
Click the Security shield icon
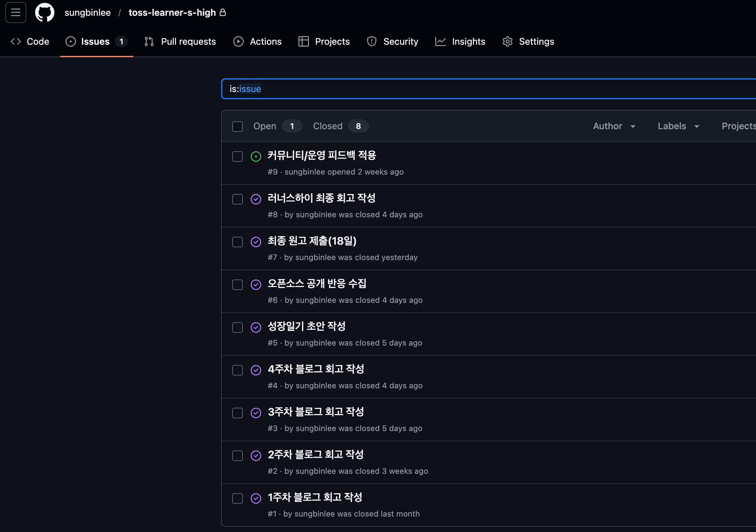[x=372, y=41]
